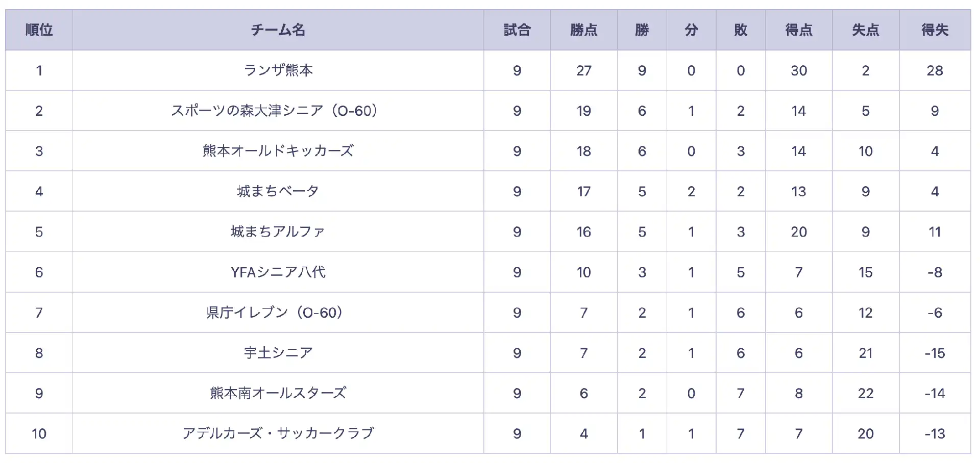980x463 pixels.
Task: Click the 試合 column header
Action: 517,30
